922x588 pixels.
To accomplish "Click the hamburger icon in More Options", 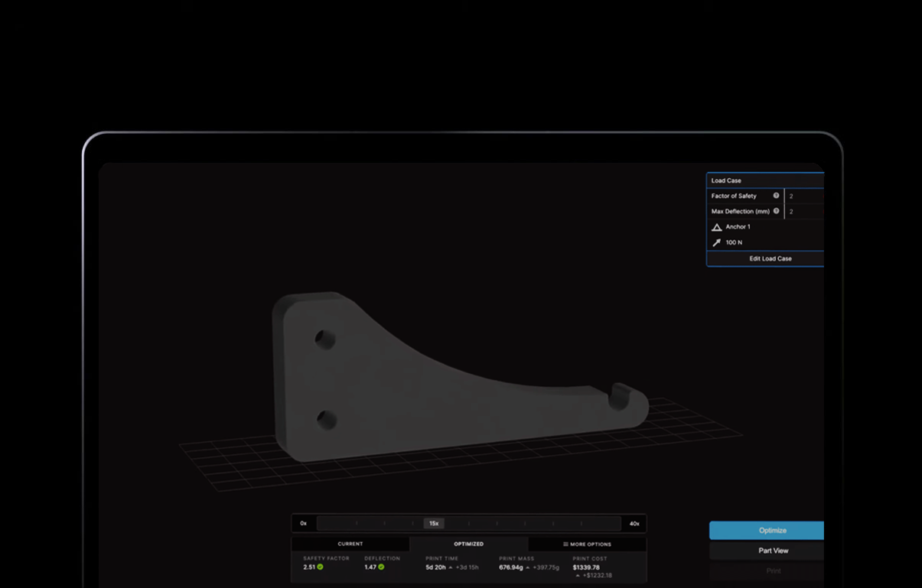I will click(565, 544).
